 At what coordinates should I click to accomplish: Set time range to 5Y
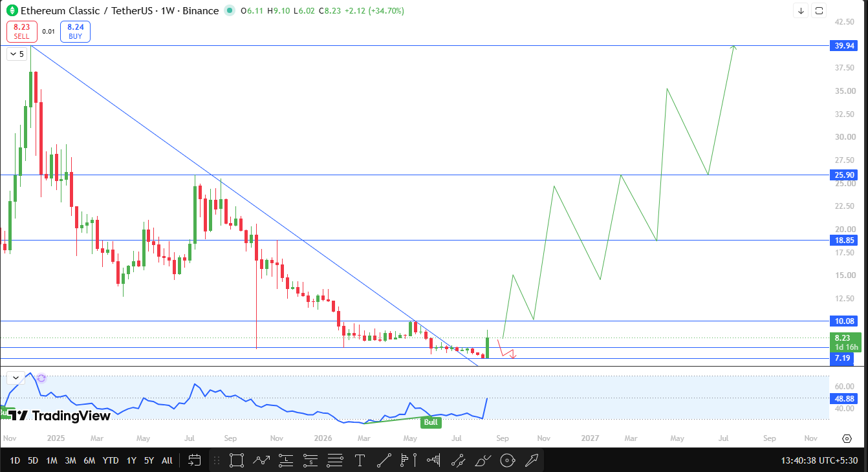149,460
